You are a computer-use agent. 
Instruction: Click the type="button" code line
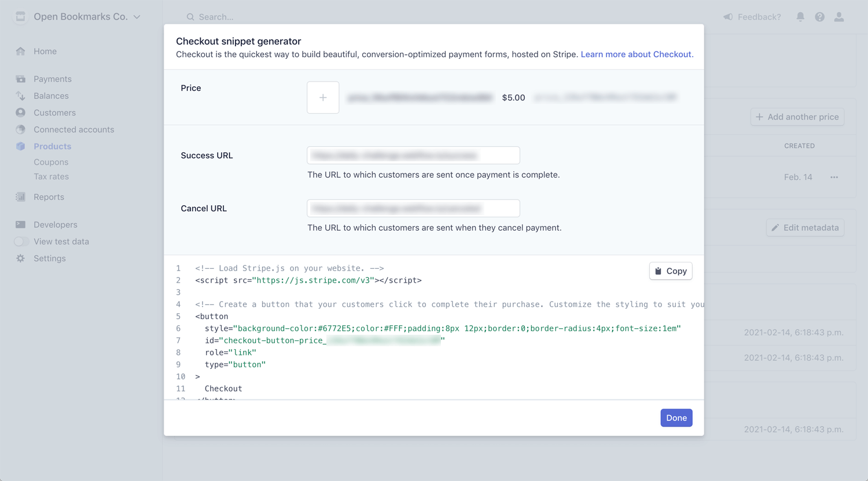click(235, 365)
